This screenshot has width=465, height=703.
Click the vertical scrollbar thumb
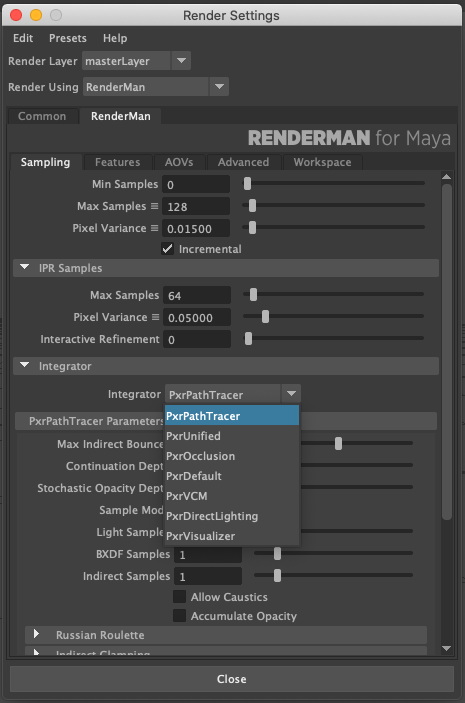[447, 352]
